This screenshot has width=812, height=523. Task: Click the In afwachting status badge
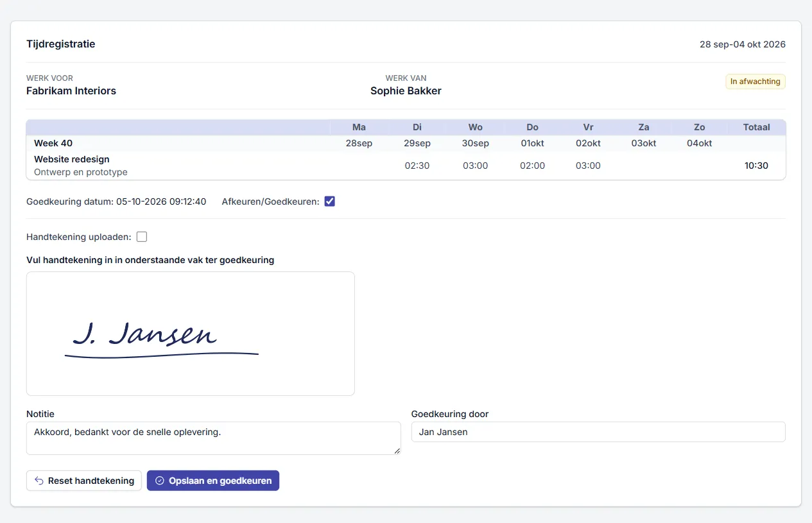pyautogui.click(x=756, y=81)
